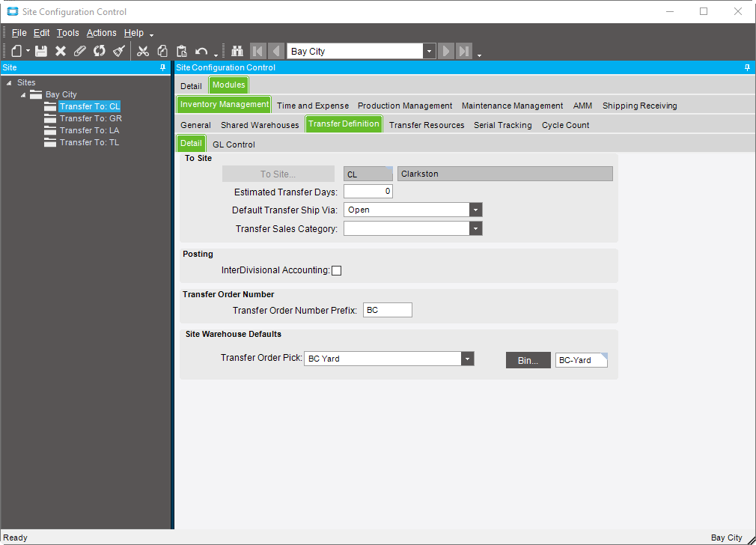Open the Tools menu
756x545 pixels.
point(68,33)
